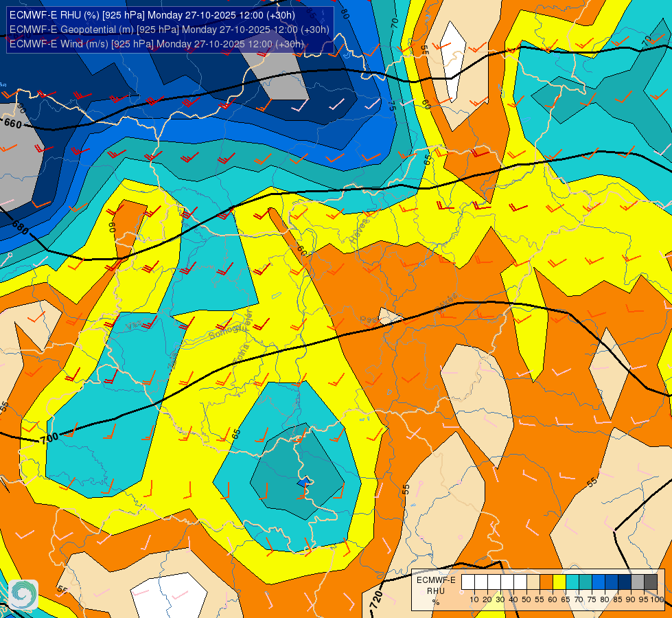672x618 pixels.
Task: Select the orange 55–60 legend swatch
Action: (x=546, y=582)
